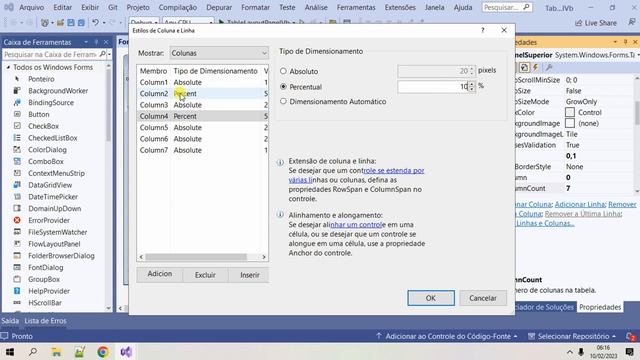The image size is (640, 360).
Task: Click the Open File folder icon in toolbar
Action: click(x=60, y=23)
